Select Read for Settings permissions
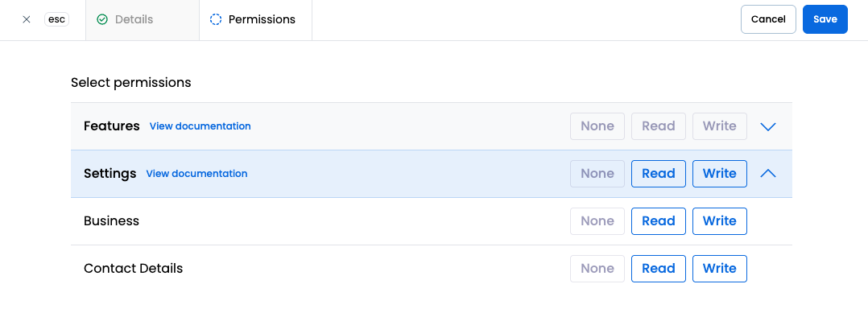 coord(658,174)
